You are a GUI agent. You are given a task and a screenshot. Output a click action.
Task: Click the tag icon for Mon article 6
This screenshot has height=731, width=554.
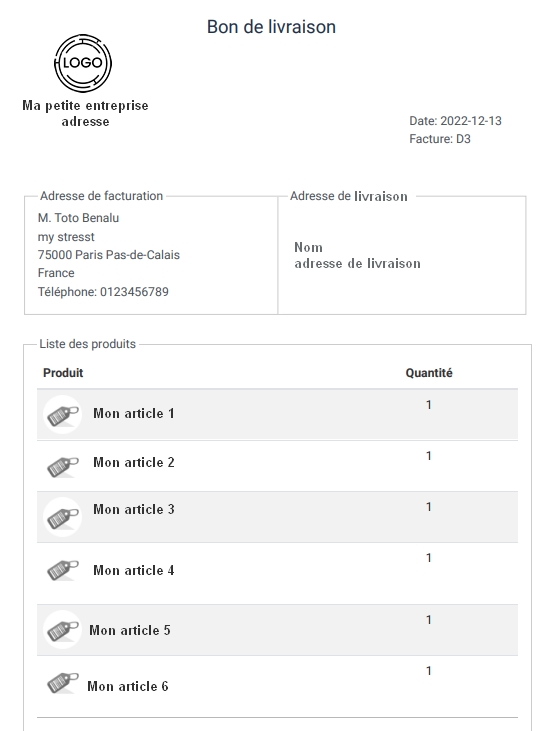point(62,683)
